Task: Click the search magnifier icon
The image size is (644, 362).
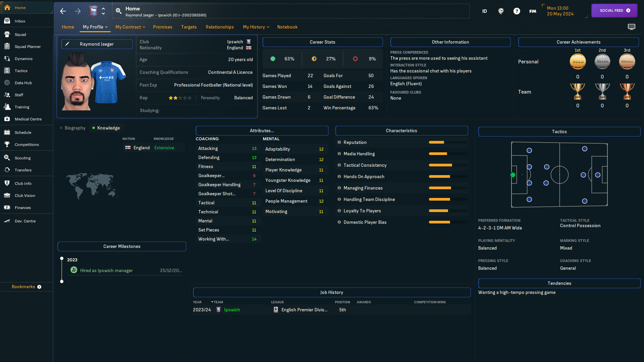Action: pyautogui.click(x=118, y=11)
